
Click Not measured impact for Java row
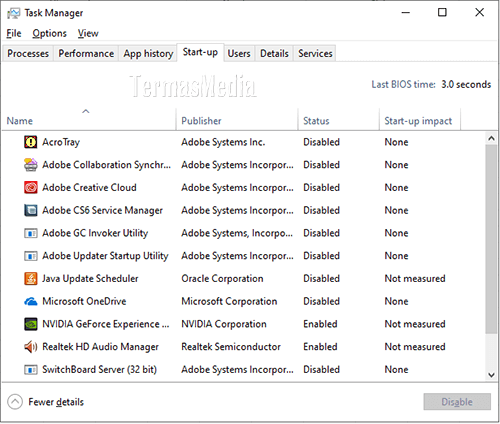(x=415, y=278)
